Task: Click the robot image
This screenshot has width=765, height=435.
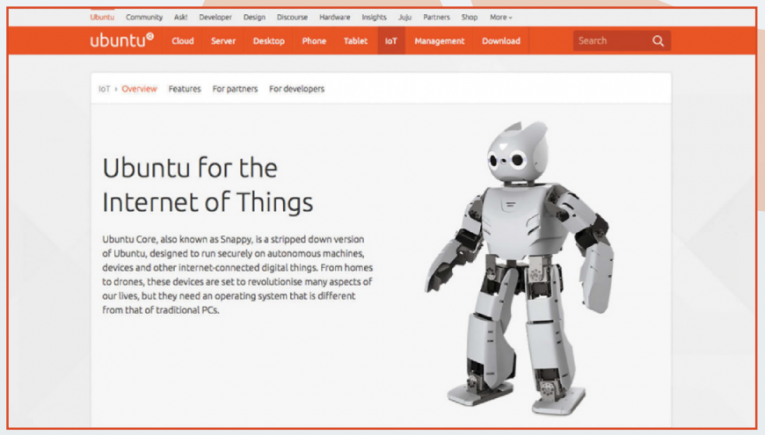Action: [519, 267]
